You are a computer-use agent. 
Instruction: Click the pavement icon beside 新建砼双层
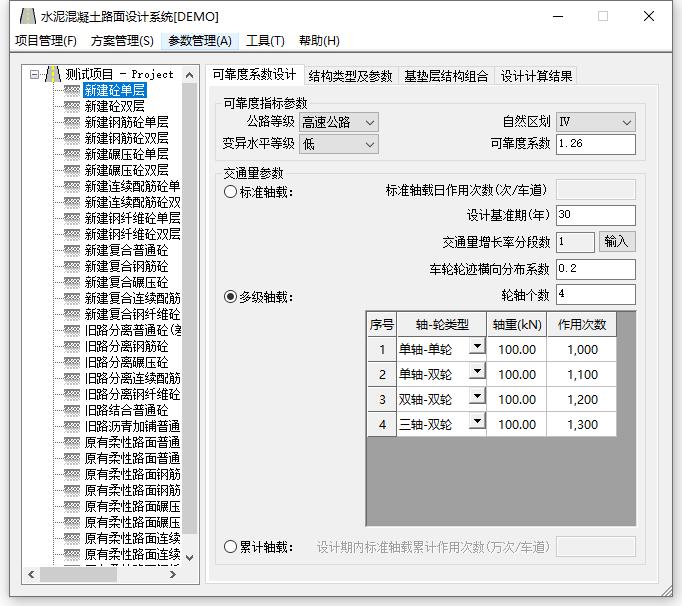tap(72, 106)
